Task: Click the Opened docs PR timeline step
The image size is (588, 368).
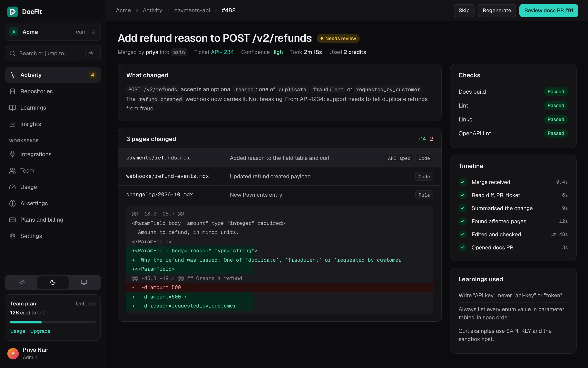Action: [x=513, y=248]
